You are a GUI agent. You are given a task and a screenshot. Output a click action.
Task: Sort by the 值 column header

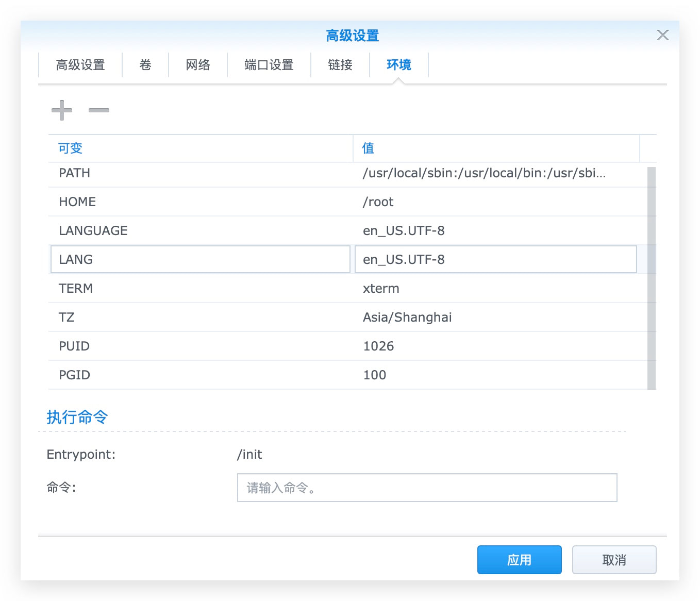[x=496, y=148]
